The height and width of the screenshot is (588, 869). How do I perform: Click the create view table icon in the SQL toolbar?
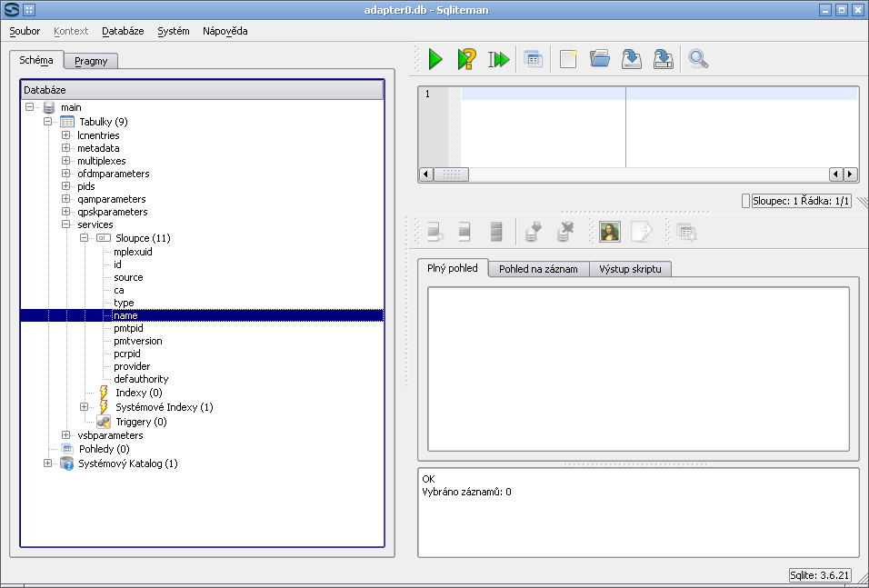click(534, 59)
